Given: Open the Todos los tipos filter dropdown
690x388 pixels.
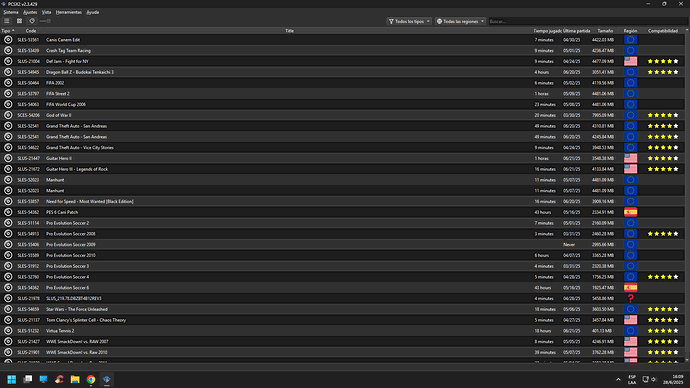Looking at the screenshot, I should (x=409, y=21).
